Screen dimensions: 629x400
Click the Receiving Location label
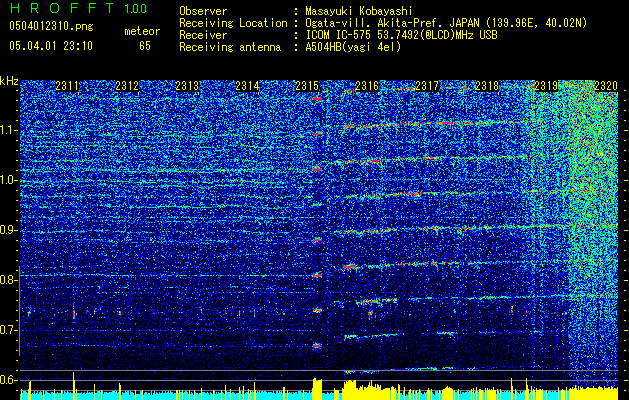tap(233, 23)
